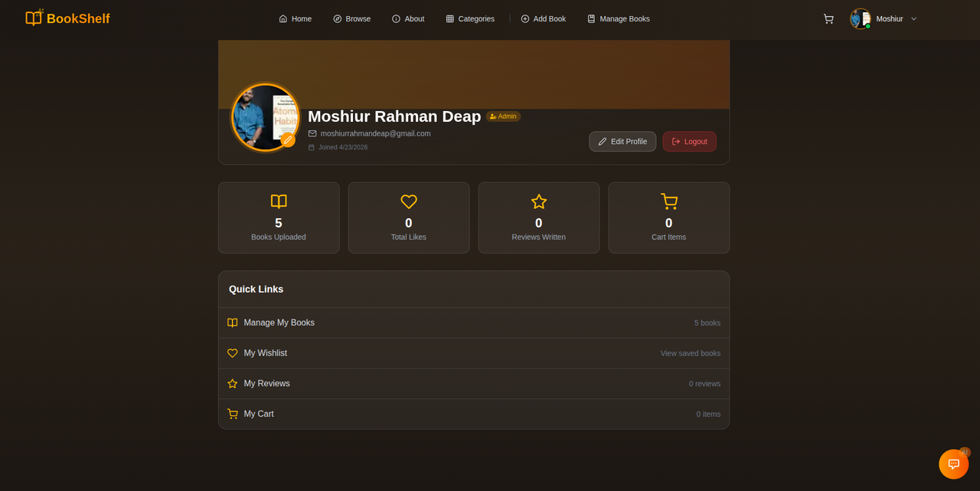Screen dimensions: 980x491
Task: Click the email moshiurrahmandeap@gmail.com
Action: tap(376, 133)
